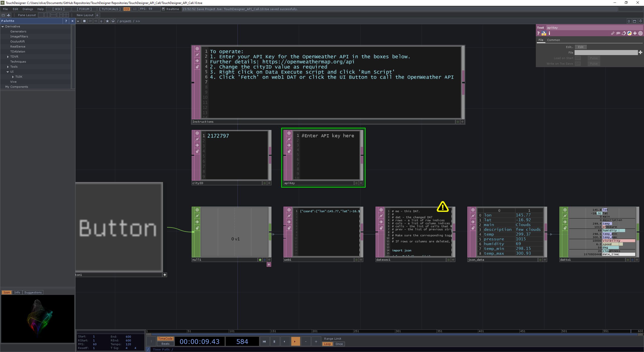Expand path with >> in the path bar
This screenshot has width=644, height=352.
tap(138, 21)
